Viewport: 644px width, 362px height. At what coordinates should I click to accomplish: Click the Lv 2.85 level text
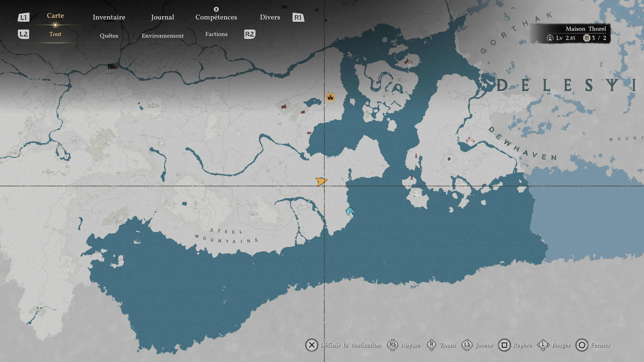point(566,38)
